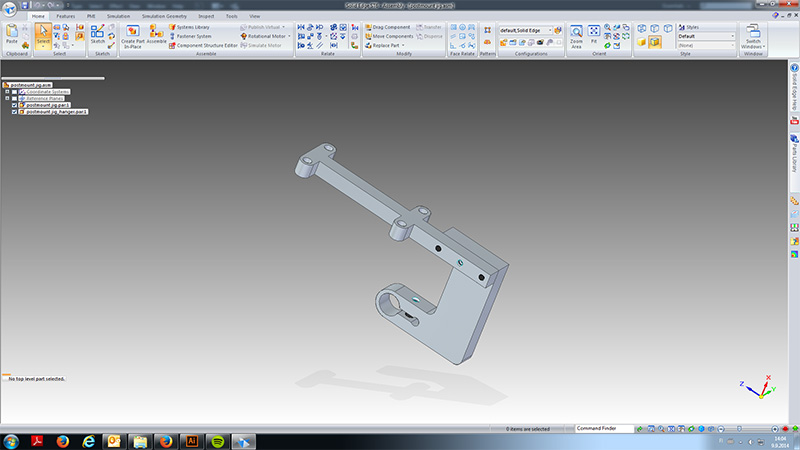Select the Assemble tool
Viewport: 800px width, 450px height.
click(x=156, y=34)
